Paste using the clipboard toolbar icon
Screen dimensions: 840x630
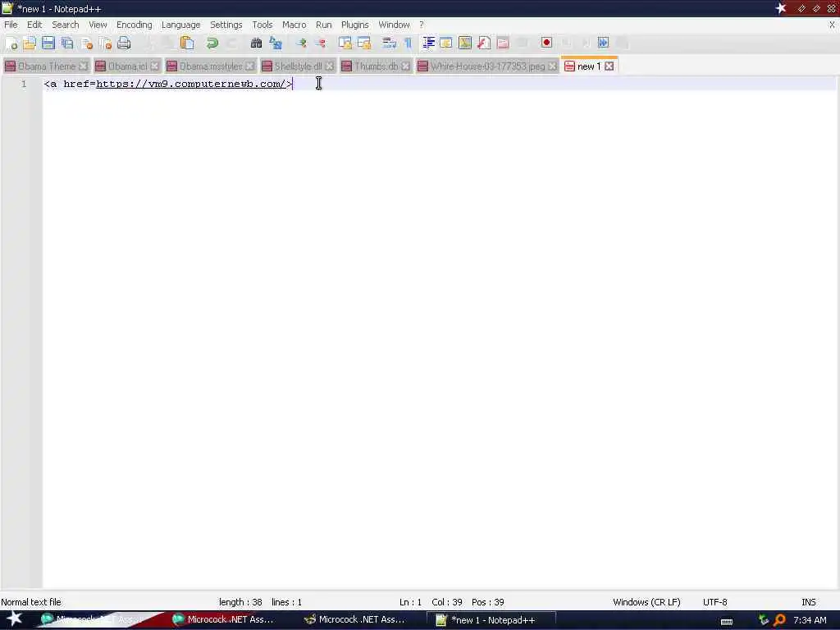coord(187,43)
